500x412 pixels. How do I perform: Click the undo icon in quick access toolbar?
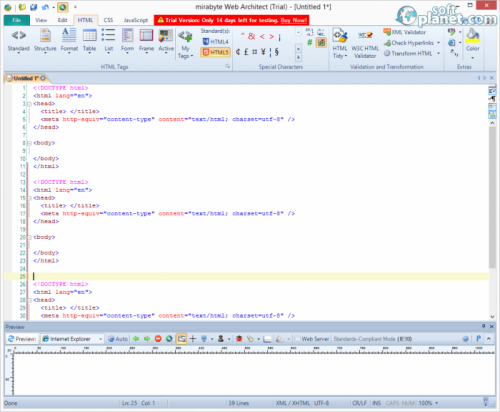[x=45, y=7]
